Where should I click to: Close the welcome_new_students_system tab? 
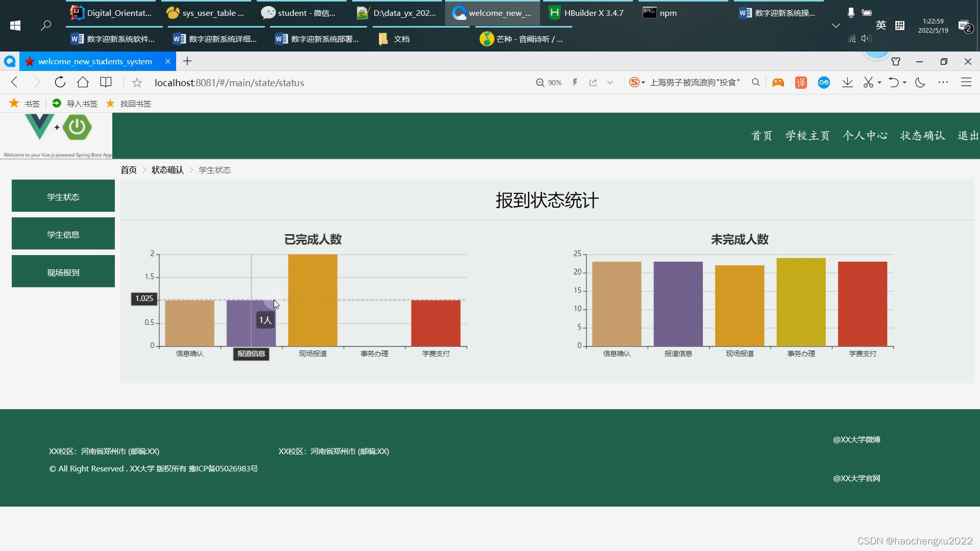167,61
